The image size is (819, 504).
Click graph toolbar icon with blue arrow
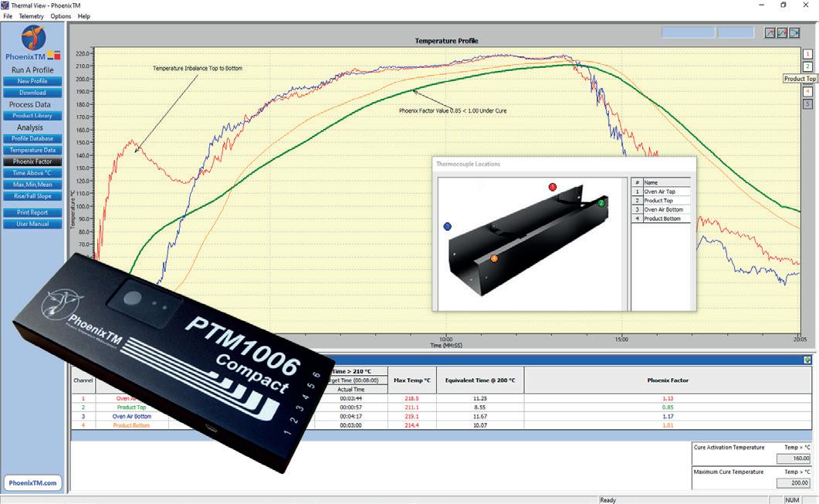pos(794,33)
